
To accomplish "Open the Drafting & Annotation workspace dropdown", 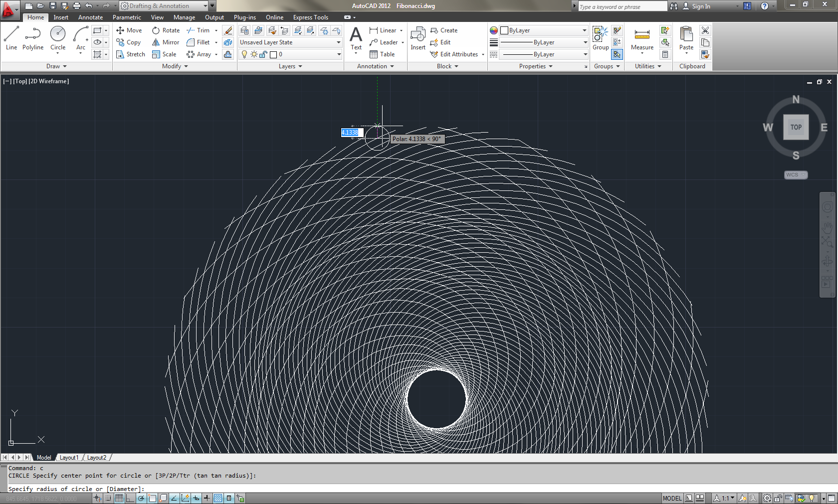I will [164, 6].
